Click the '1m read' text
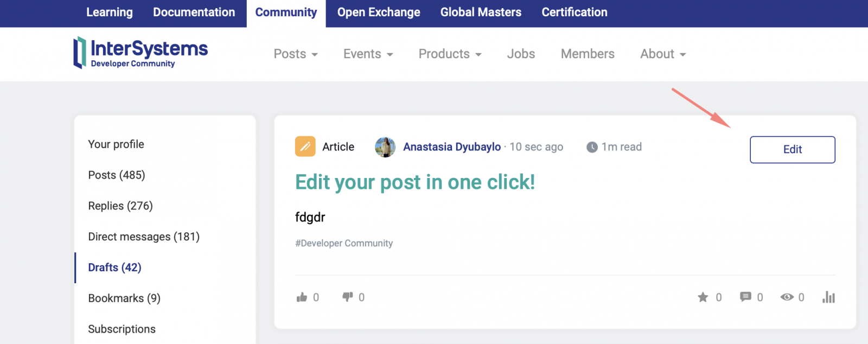 [622, 147]
